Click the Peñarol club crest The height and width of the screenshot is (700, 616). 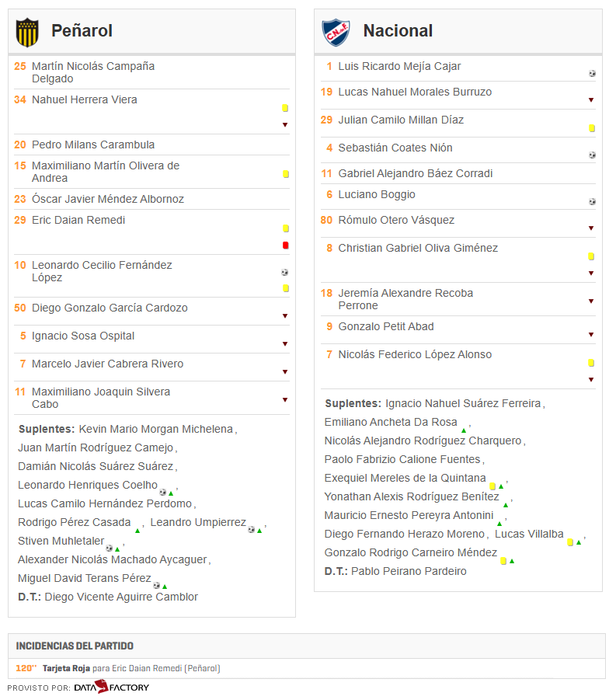point(27,32)
